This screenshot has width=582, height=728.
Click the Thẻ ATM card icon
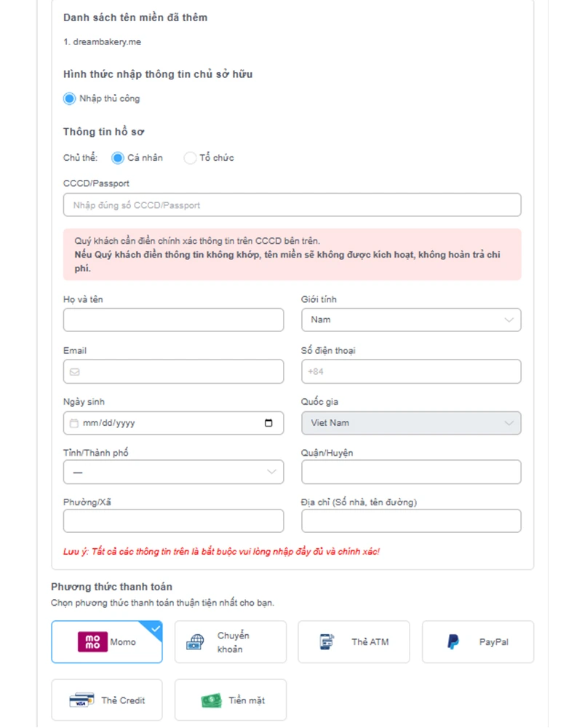coord(327,642)
